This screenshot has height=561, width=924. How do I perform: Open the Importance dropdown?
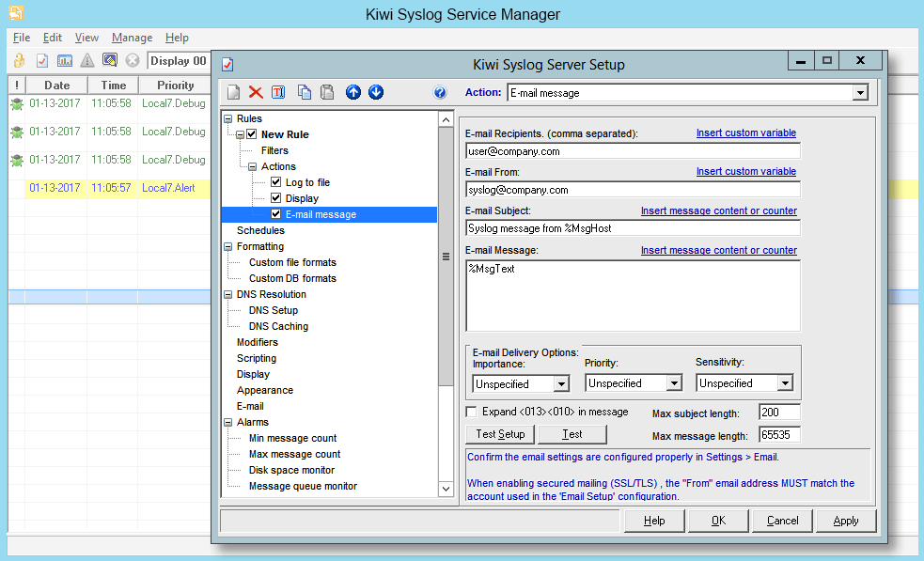point(561,383)
